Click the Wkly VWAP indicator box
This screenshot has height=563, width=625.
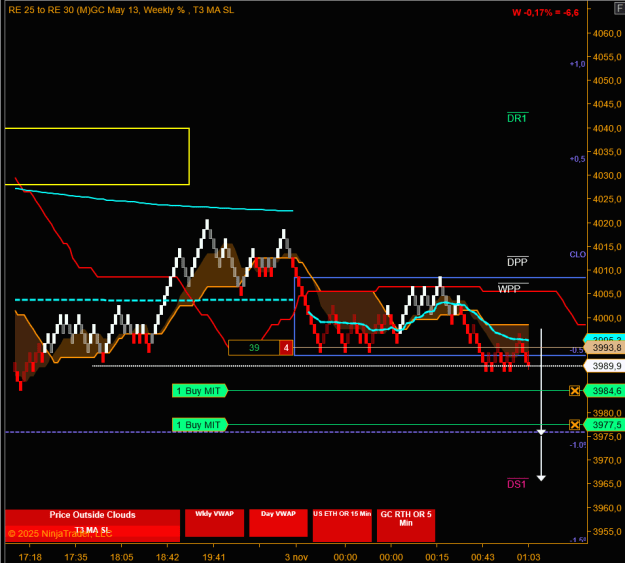(x=214, y=523)
